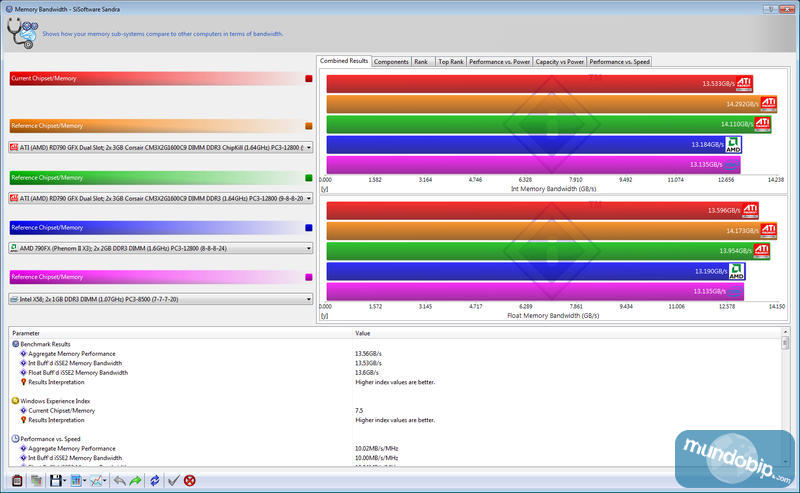Click the blue 13.184GB/s Int bandwidth bar
Image resolution: width=800 pixels, height=493 pixels.
point(534,144)
